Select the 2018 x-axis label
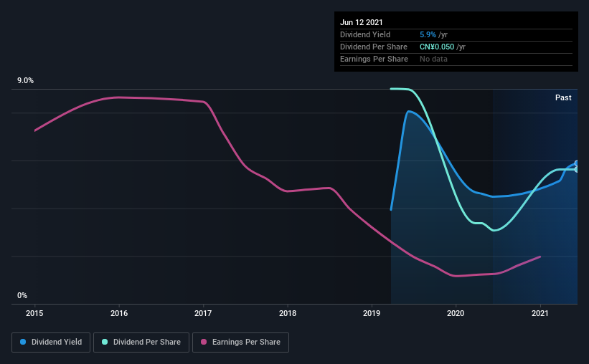This screenshot has height=364, width=589. pyautogui.click(x=288, y=313)
